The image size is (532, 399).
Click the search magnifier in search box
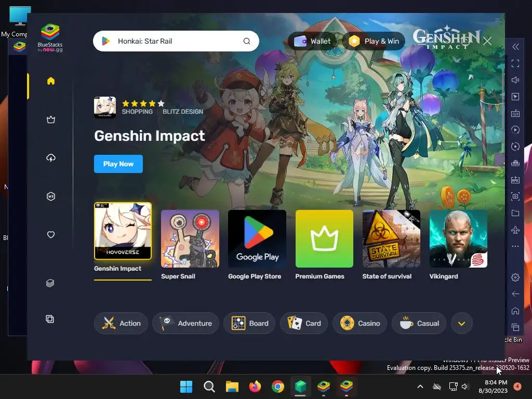(x=247, y=41)
